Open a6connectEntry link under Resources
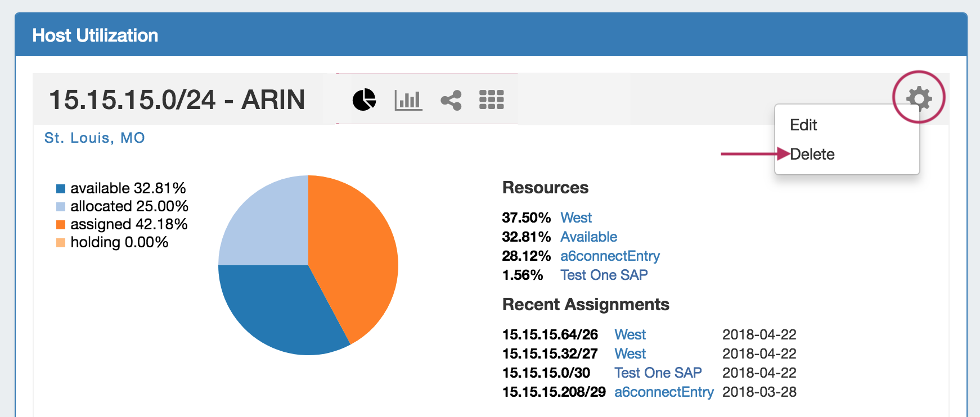 610,256
